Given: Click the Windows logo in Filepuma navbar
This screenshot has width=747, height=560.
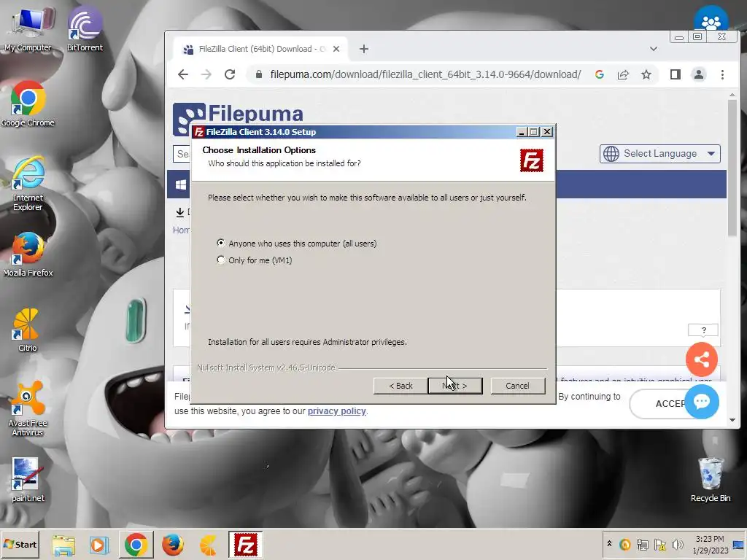Looking at the screenshot, I should (x=181, y=184).
